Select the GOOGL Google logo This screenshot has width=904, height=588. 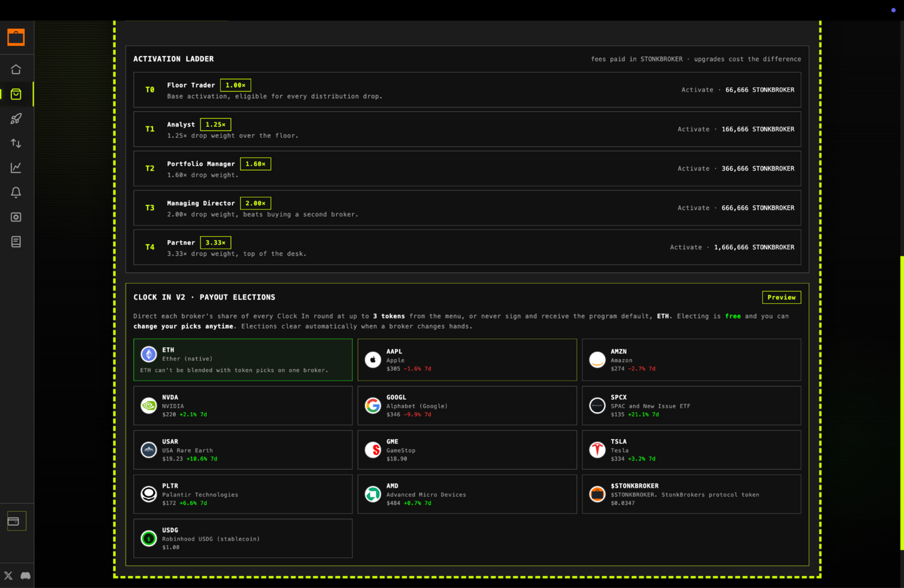click(x=373, y=406)
